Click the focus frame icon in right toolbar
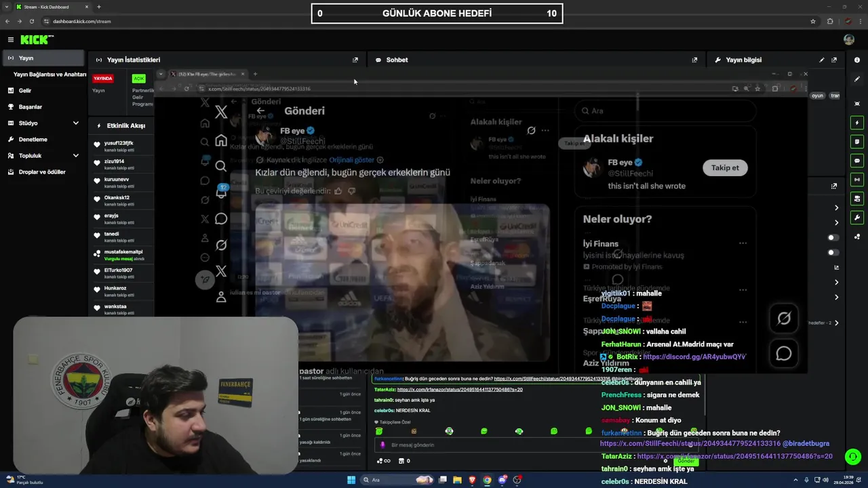This screenshot has width=868, height=488. click(x=857, y=104)
